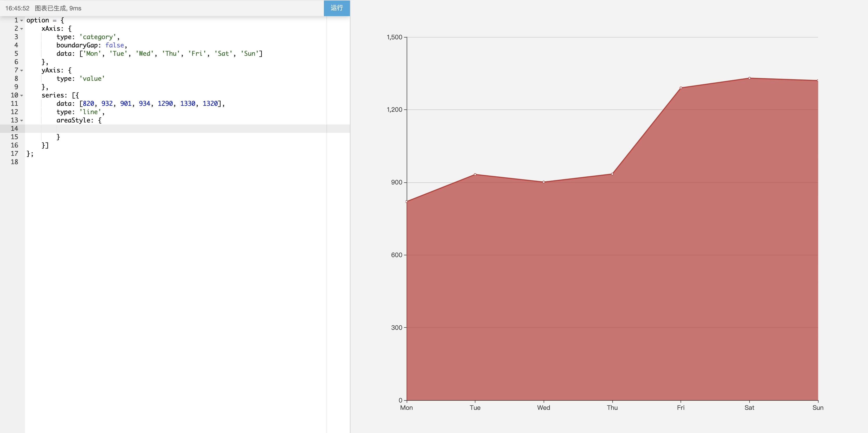This screenshot has height=433, width=868.
Task: Click line number 18 in gutter
Action: (15, 162)
